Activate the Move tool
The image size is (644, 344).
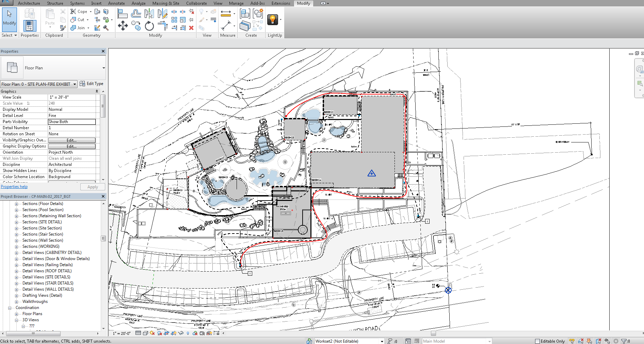[123, 25]
